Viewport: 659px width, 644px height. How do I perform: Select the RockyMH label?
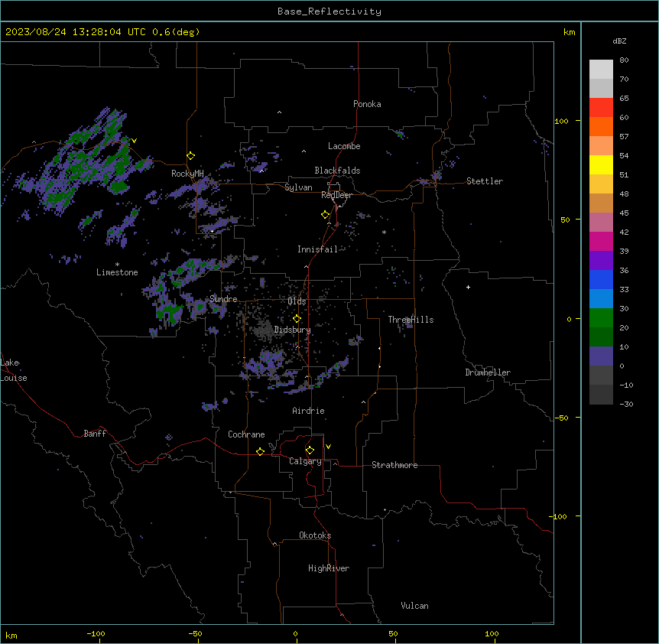187,174
